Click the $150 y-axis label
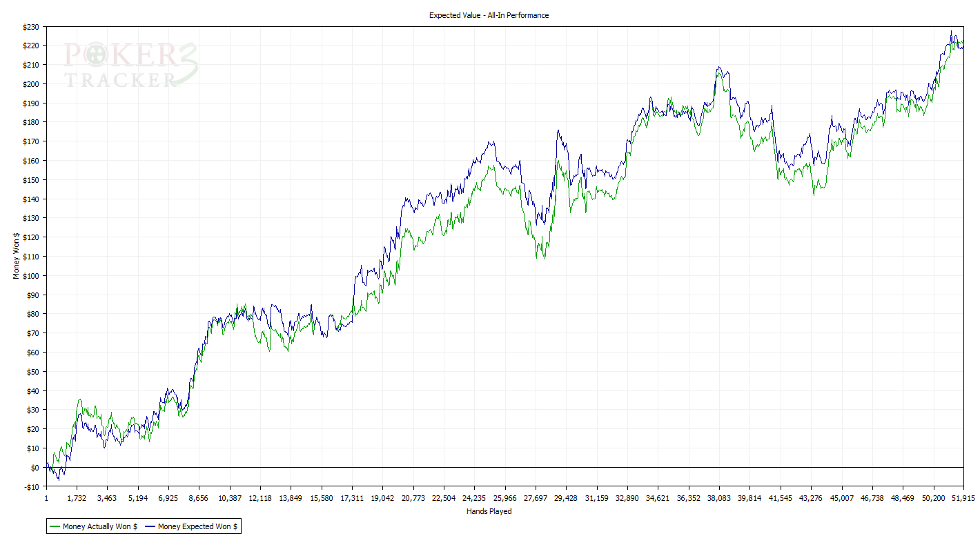The height and width of the screenshot is (545, 980). 31,179
